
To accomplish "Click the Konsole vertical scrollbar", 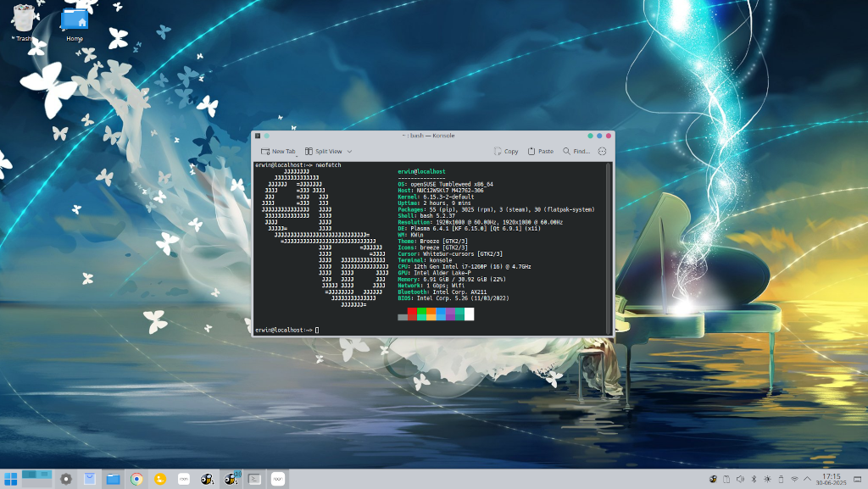I will [x=609, y=247].
